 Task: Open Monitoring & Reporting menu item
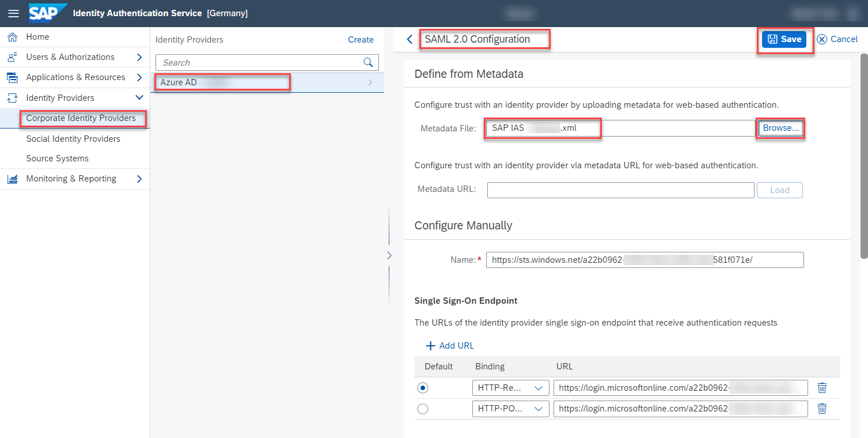(x=71, y=179)
